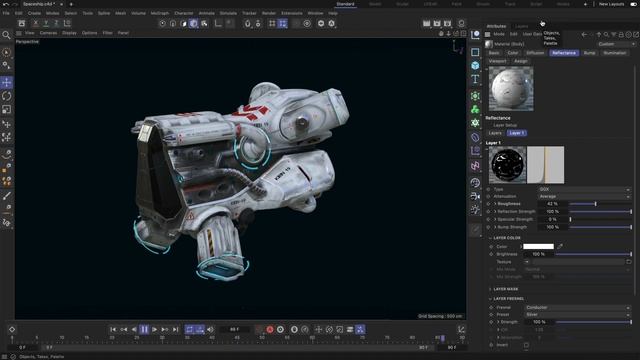640x360 pixels.
Task: Select the spline rectangle icon in object palette
Action: click(x=475, y=52)
